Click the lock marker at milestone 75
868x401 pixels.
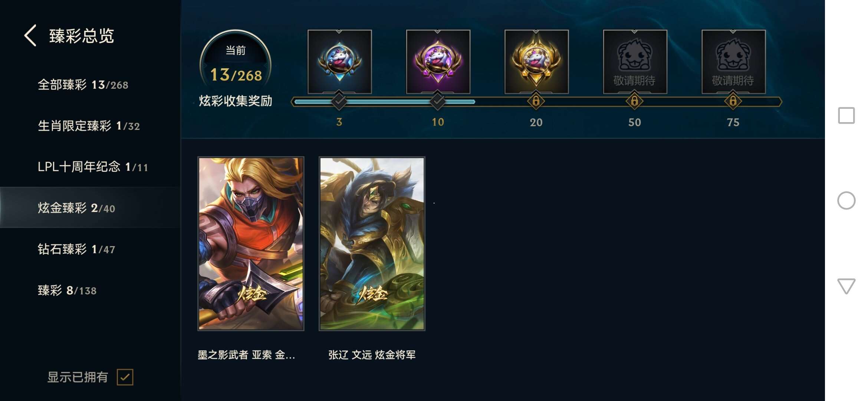click(733, 101)
